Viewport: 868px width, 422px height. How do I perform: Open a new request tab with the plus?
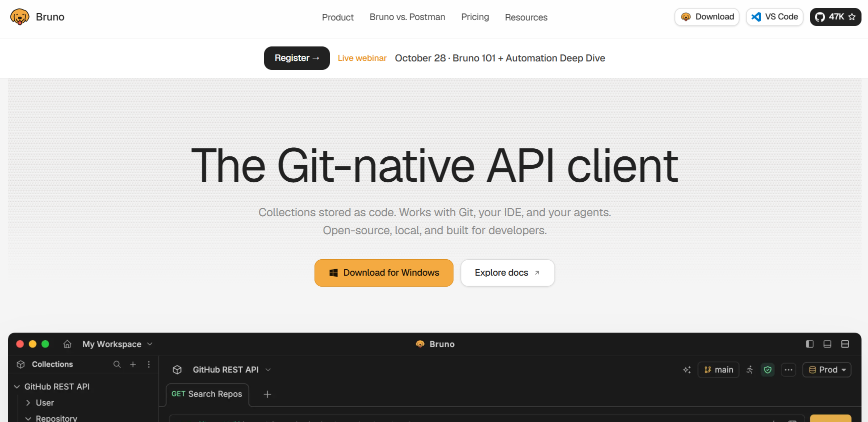[x=267, y=395]
